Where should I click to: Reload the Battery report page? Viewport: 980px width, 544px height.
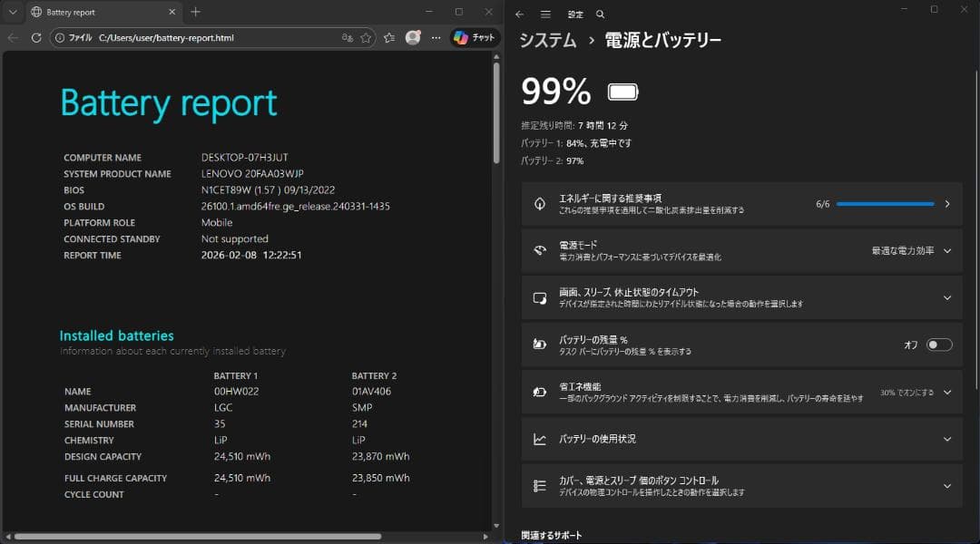[x=35, y=38]
